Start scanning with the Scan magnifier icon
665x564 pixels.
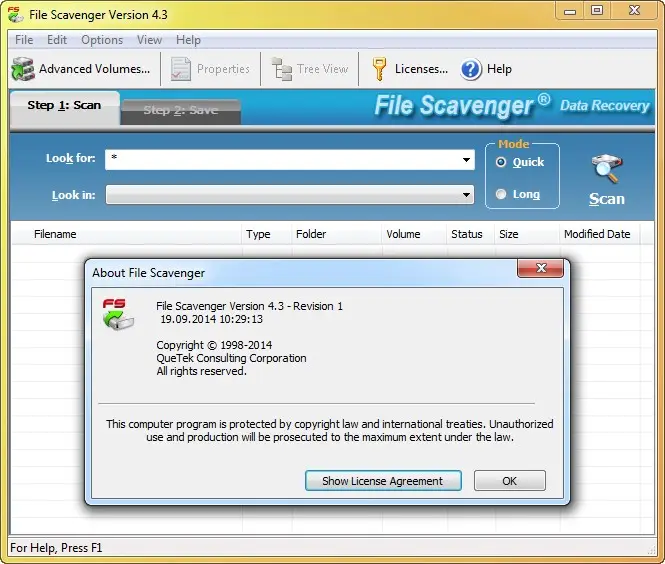[x=607, y=169]
